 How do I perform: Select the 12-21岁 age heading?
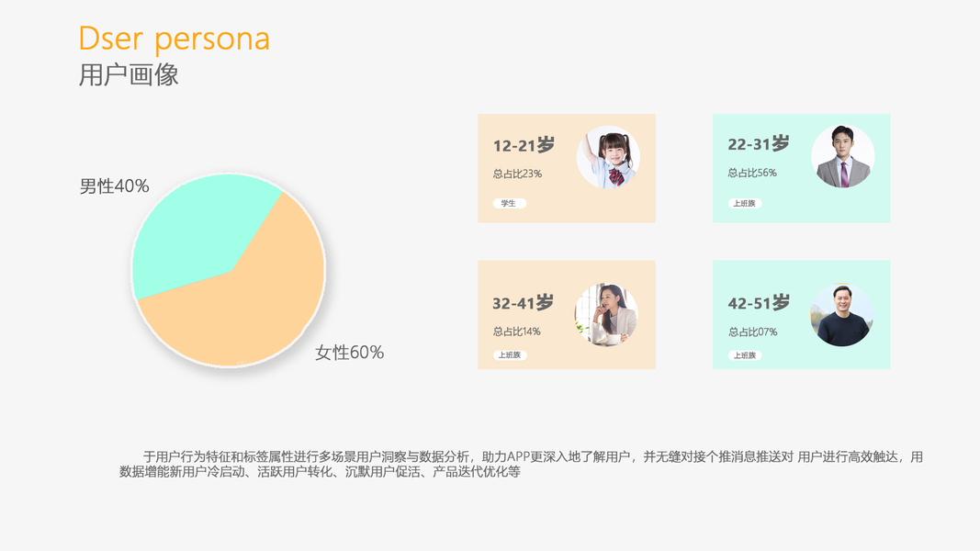(524, 145)
